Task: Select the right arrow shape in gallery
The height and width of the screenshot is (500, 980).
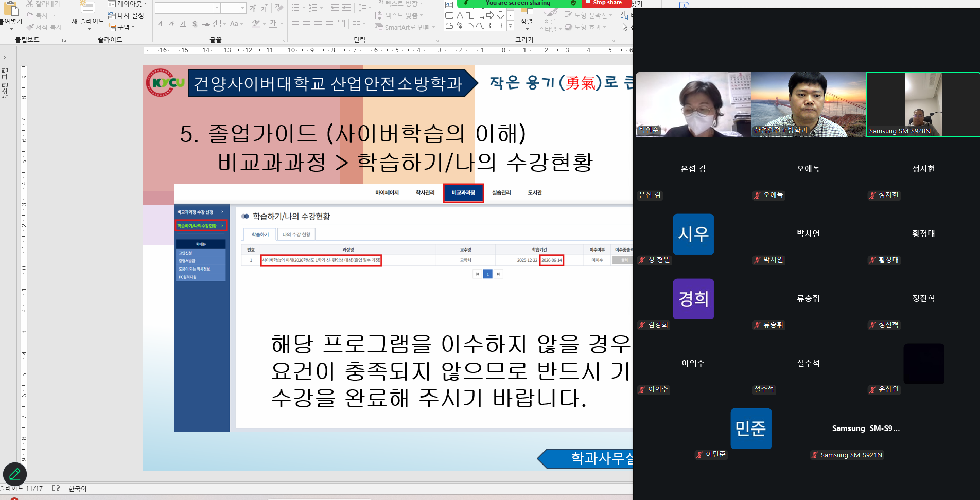Action: (490, 15)
